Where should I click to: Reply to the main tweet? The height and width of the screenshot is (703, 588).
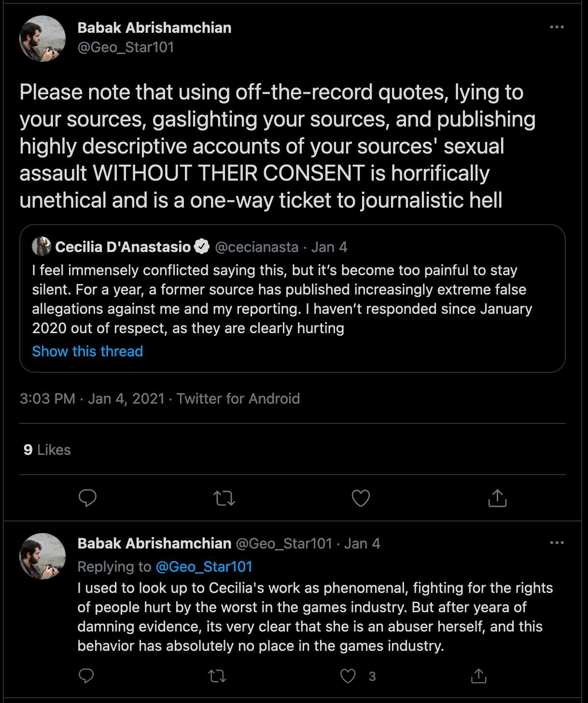(87, 498)
